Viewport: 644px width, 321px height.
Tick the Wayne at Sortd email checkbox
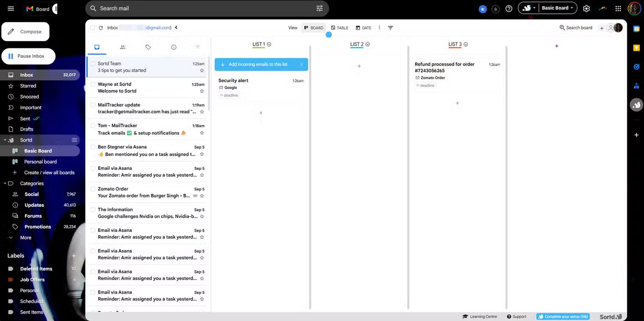[x=93, y=84]
